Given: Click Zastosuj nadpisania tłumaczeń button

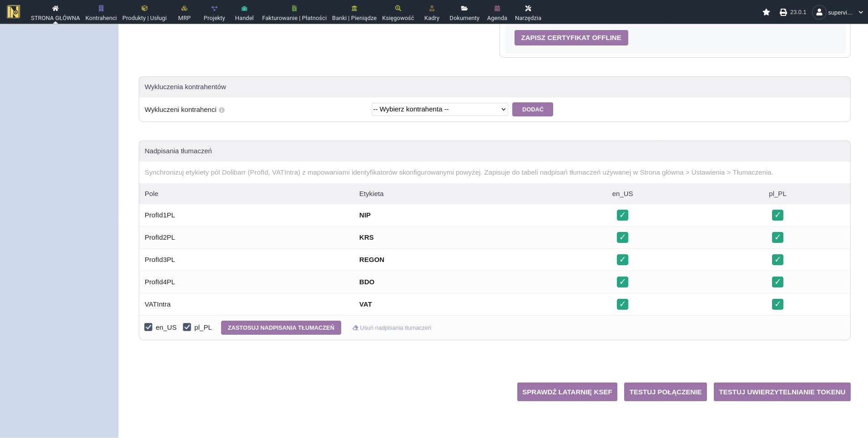Looking at the screenshot, I should [x=281, y=327].
